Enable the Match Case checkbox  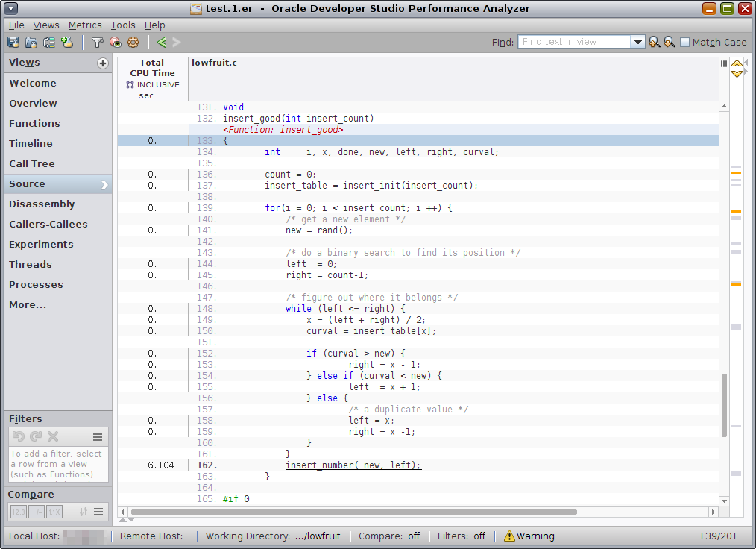point(684,43)
